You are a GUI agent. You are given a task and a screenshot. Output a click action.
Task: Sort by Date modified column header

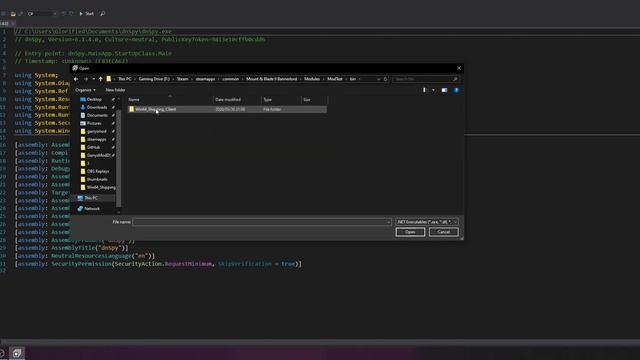coord(238,100)
